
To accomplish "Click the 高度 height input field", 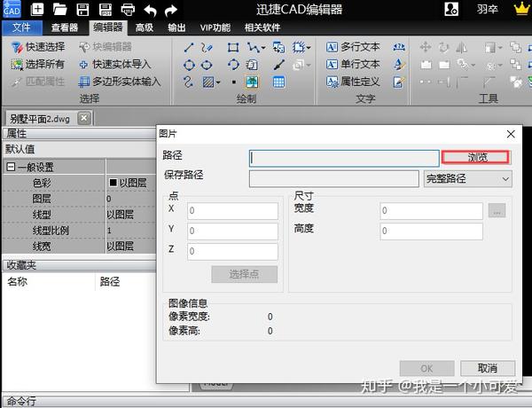I will pos(432,231).
